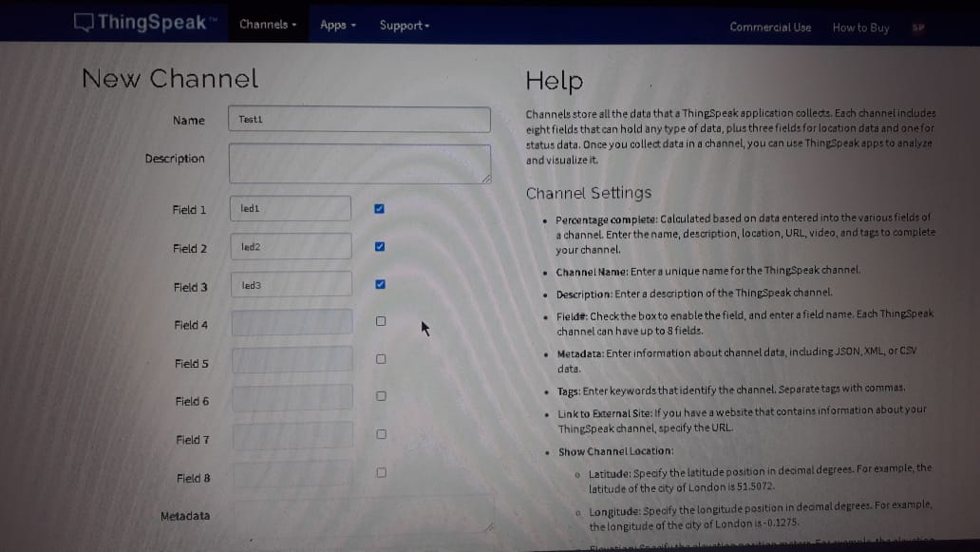
Task: Click the 'Channel Settings' subheading
Action: 588,193
